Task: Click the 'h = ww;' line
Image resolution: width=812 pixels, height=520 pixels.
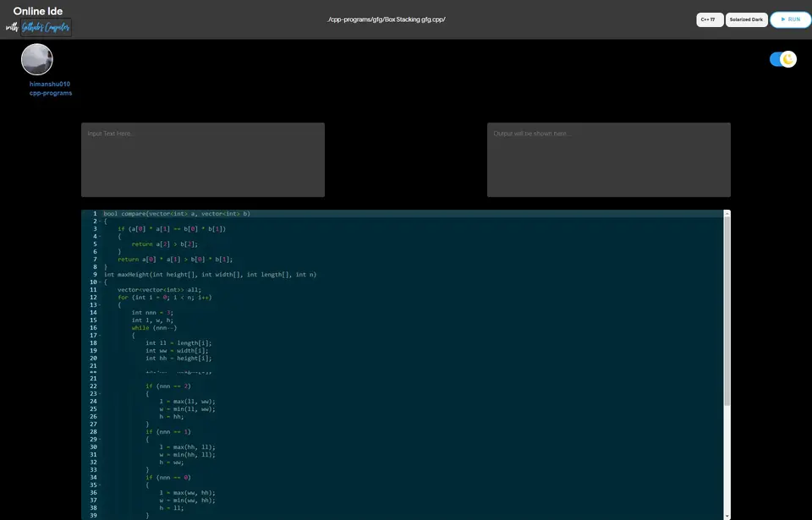Action: [x=172, y=463]
